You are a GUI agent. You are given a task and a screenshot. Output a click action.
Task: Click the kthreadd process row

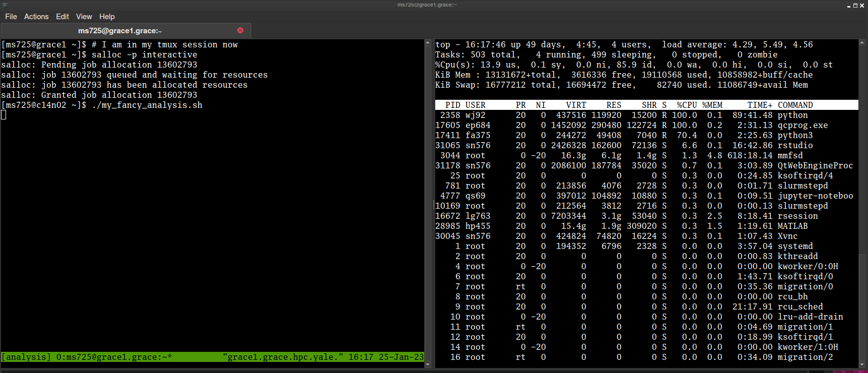tap(647, 256)
